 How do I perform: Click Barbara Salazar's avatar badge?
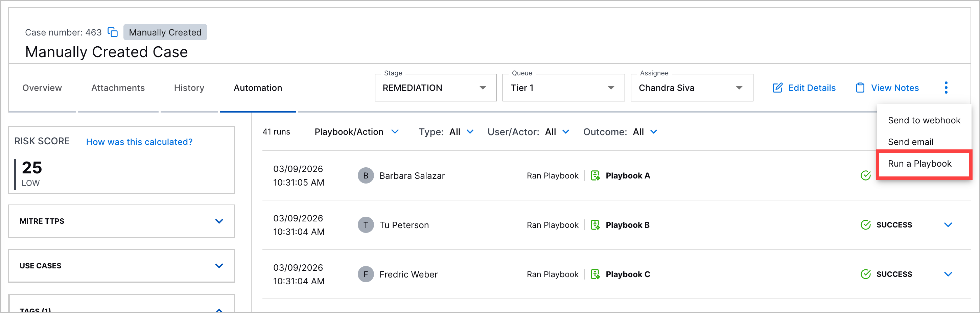click(365, 176)
